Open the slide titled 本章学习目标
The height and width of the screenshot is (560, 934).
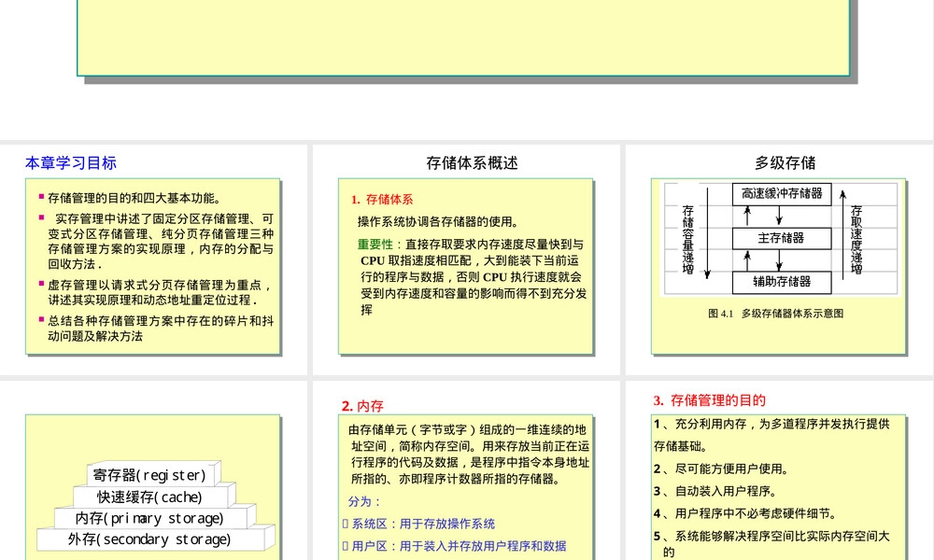click(x=153, y=259)
